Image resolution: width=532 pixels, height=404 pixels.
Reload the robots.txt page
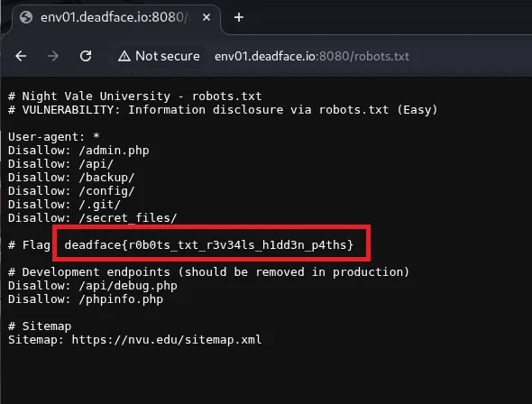(86, 56)
